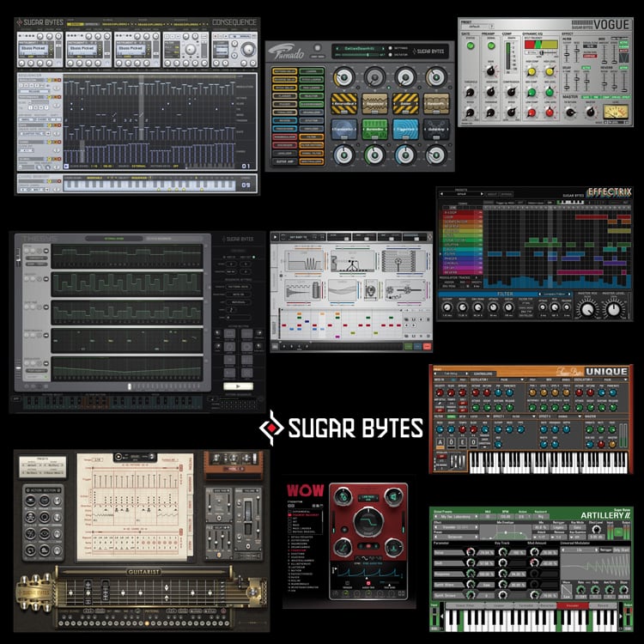Click the red Audio Trig icon in WOW
This screenshot has height=644, width=644.
tap(368, 583)
